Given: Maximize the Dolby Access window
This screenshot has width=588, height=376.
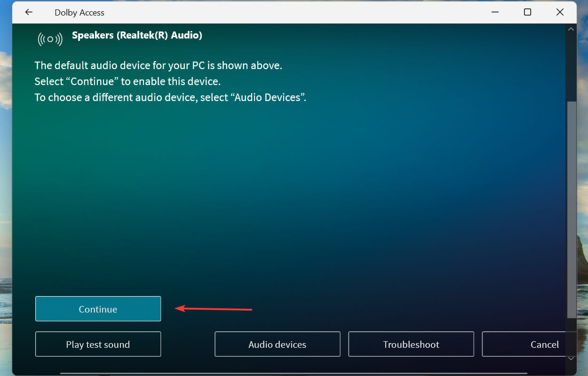Looking at the screenshot, I should [527, 12].
